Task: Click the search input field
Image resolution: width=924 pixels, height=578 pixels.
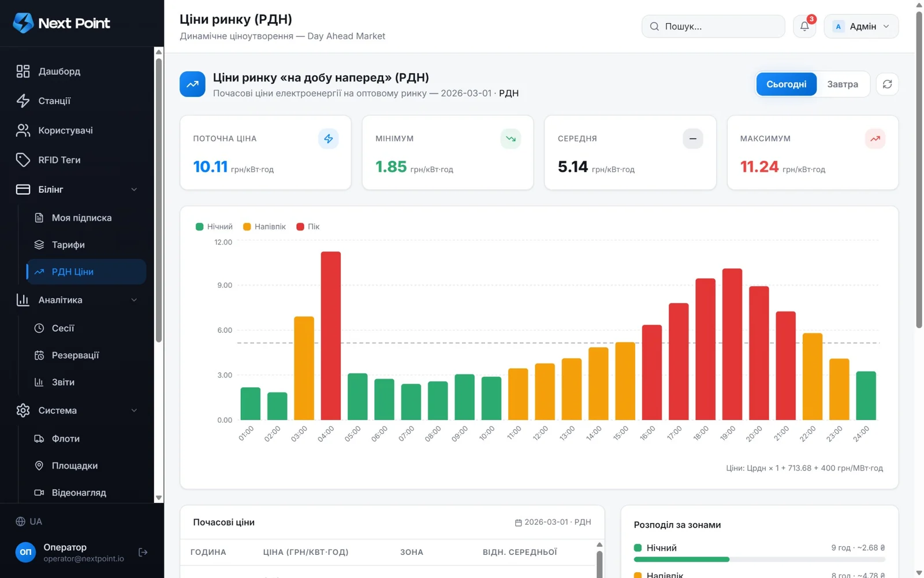Action: tap(713, 27)
